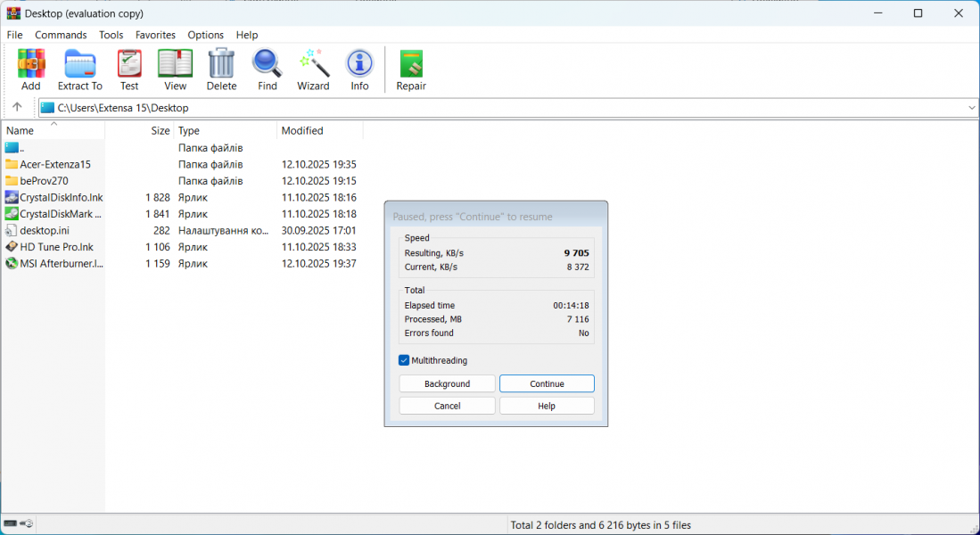
Task: Cancel the paused operation
Action: [x=447, y=406]
